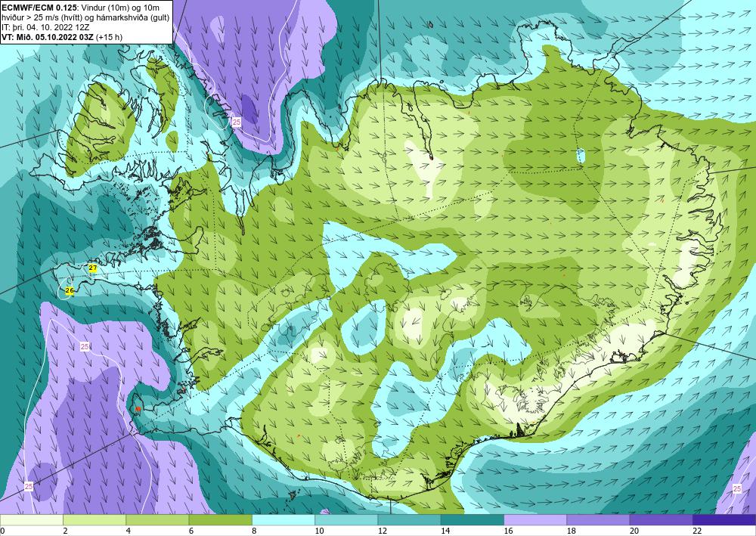
Task: Click the light yellow-green 2–4 legend swatch
Action: point(94,519)
